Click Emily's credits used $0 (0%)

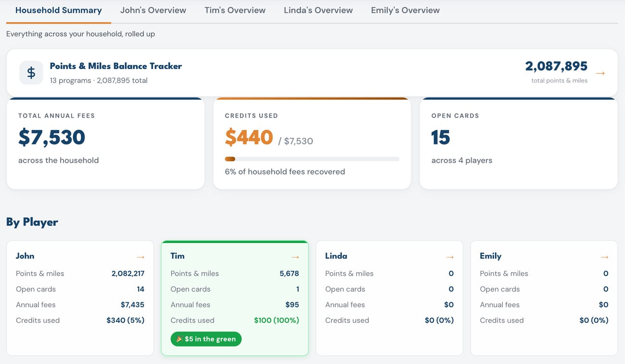(x=594, y=320)
